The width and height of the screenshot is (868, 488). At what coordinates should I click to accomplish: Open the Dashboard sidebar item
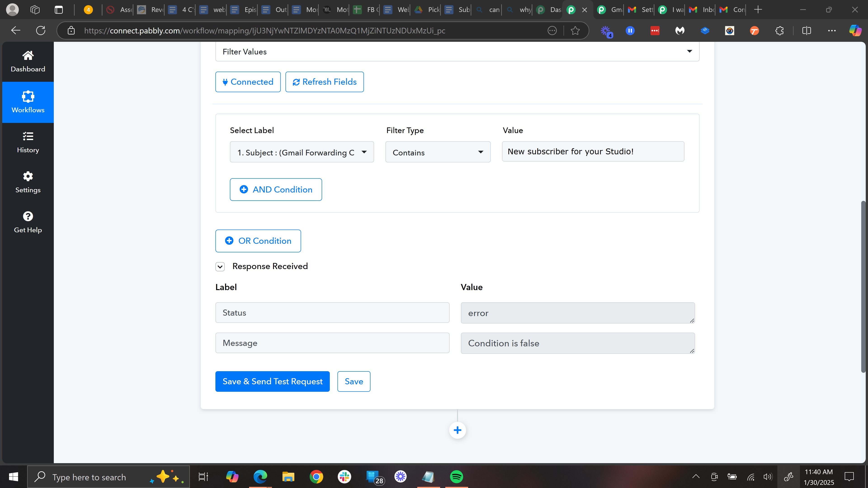(x=28, y=62)
